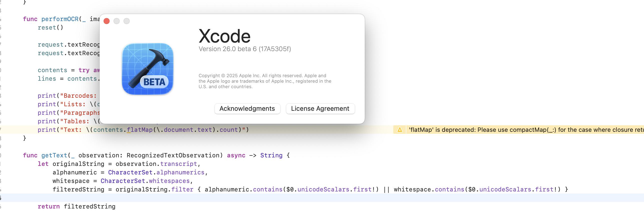644x212 pixels.
Task: Click print "Tables: line
Action: 69,121
